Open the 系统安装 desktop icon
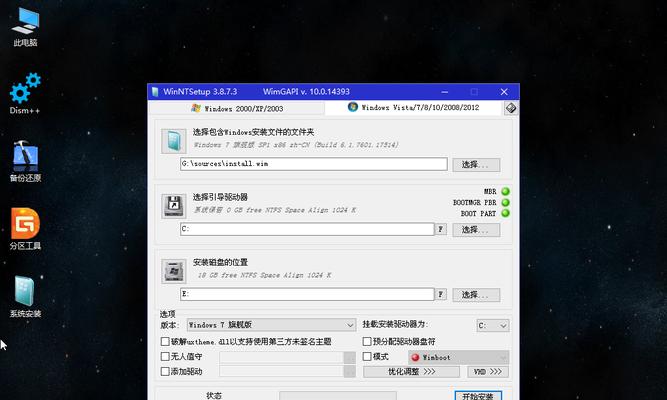 (25, 297)
